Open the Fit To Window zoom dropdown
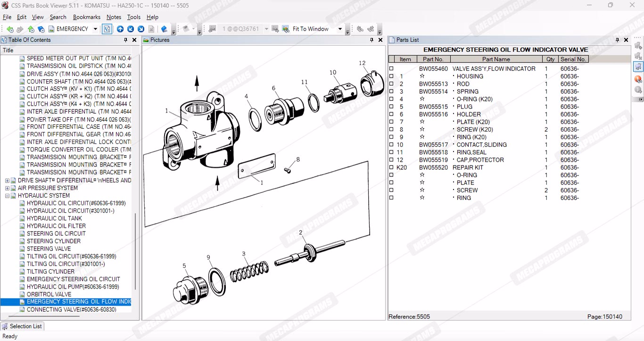The width and height of the screenshot is (644, 341). [x=340, y=29]
